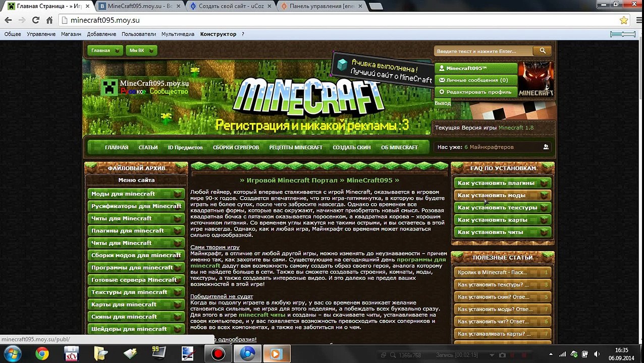644x363 pixels.
Task: Expand the Мы ВК dropdown button
Action: (141, 50)
